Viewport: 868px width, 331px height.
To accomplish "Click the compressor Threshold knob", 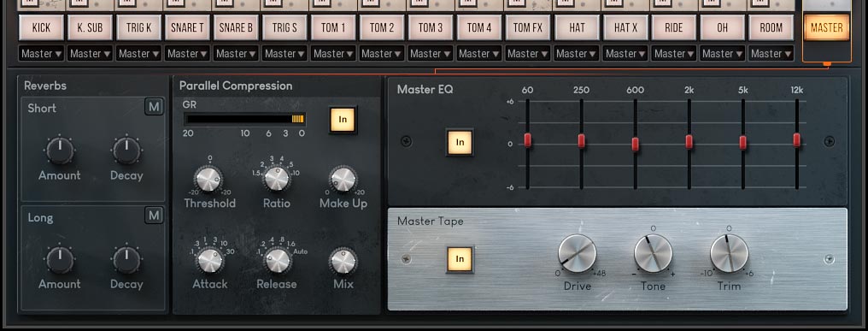I will tap(209, 179).
